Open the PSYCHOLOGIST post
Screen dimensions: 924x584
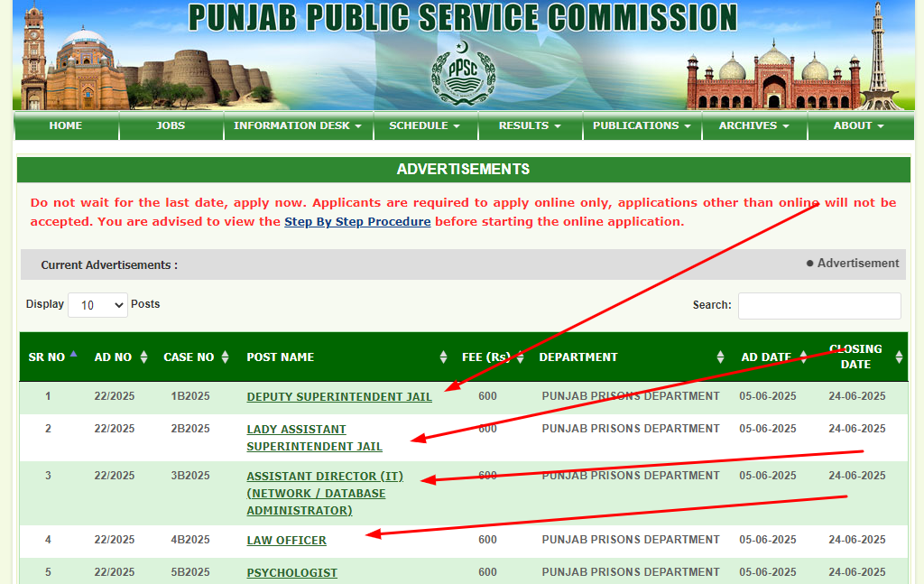292,573
